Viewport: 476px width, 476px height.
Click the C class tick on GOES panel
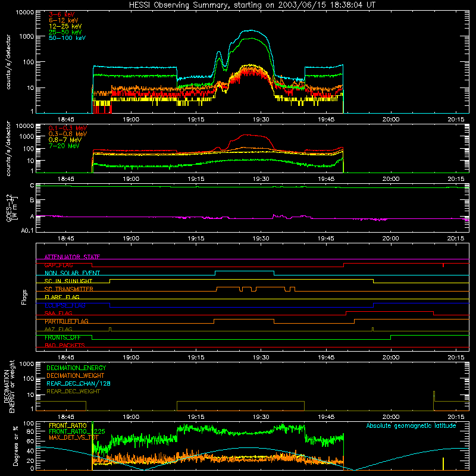pos(32,186)
